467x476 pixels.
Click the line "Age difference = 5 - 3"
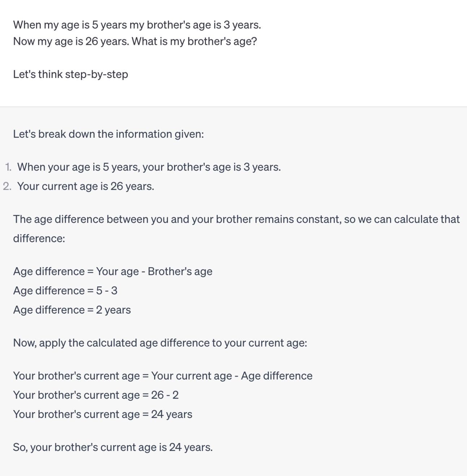pos(65,291)
